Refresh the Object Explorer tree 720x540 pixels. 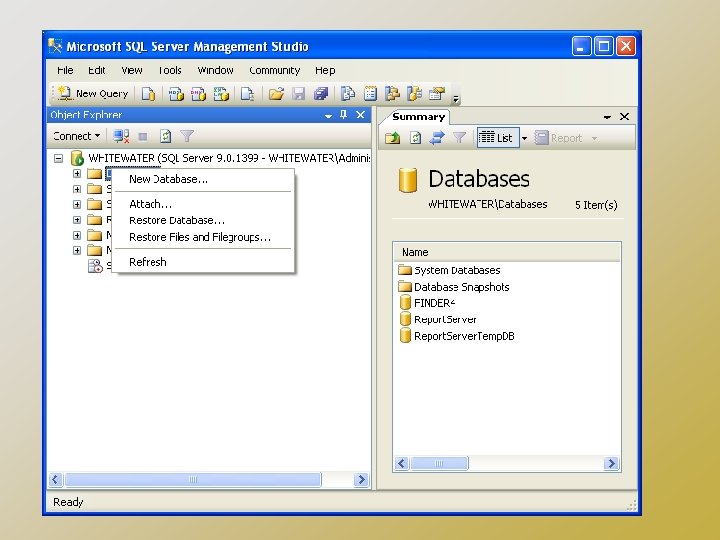[165, 136]
